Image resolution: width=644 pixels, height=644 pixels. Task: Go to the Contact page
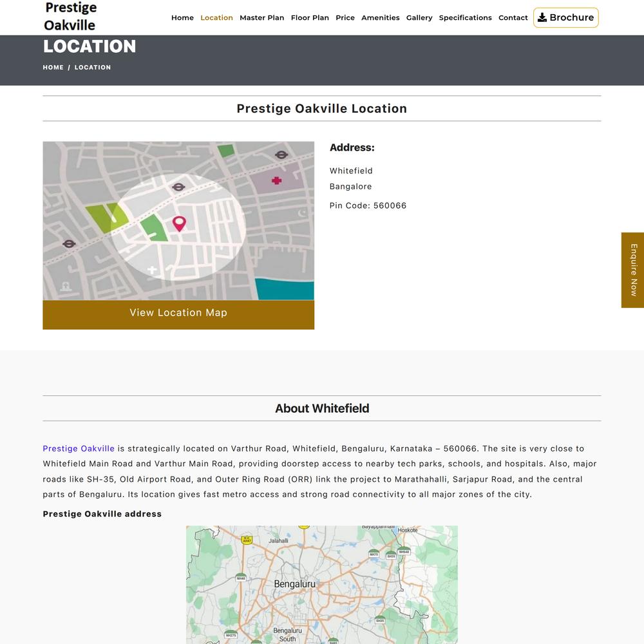(x=513, y=17)
